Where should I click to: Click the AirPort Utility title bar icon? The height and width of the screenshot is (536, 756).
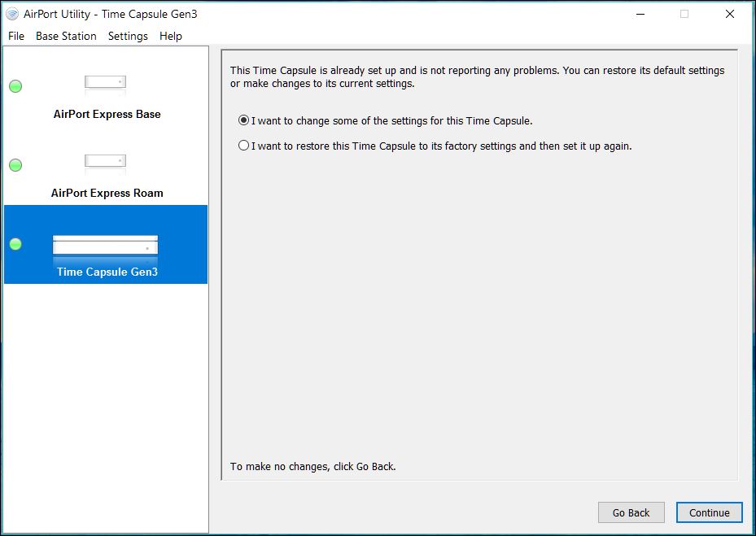pyautogui.click(x=12, y=14)
